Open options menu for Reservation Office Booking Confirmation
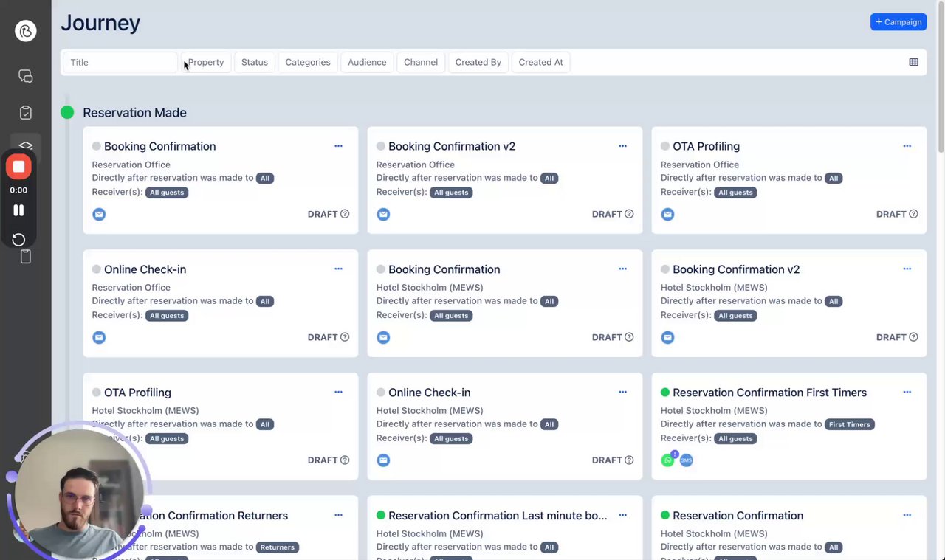This screenshot has width=945, height=560. click(x=338, y=146)
